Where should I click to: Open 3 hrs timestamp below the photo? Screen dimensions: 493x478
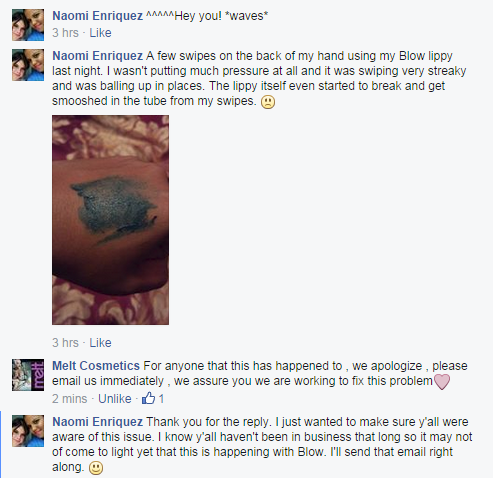point(65,343)
